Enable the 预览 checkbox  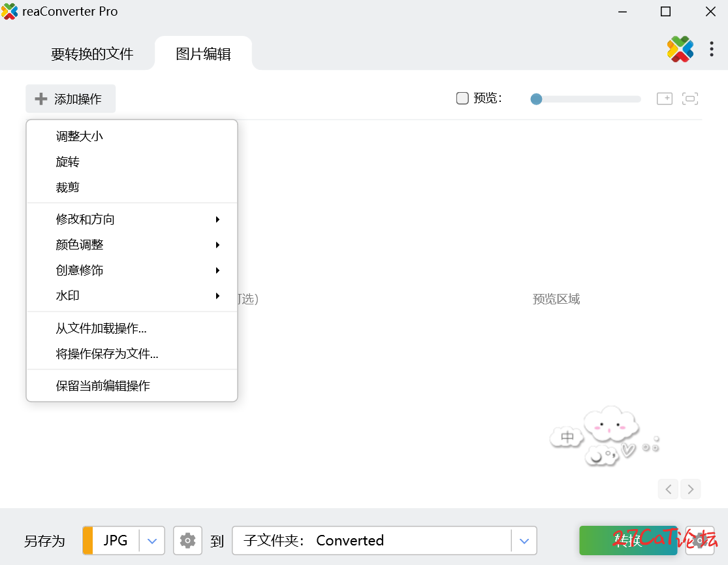[462, 99]
